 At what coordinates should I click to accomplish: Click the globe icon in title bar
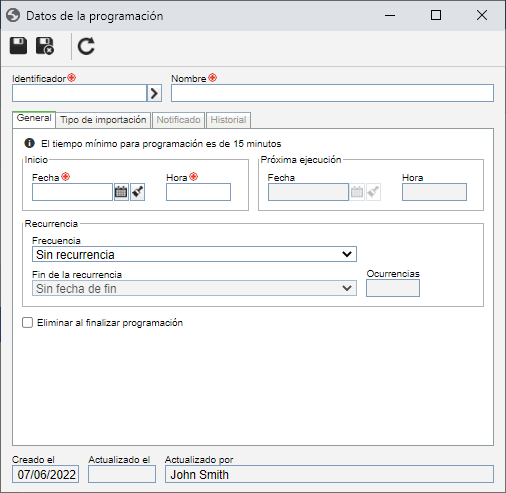point(13,15)
